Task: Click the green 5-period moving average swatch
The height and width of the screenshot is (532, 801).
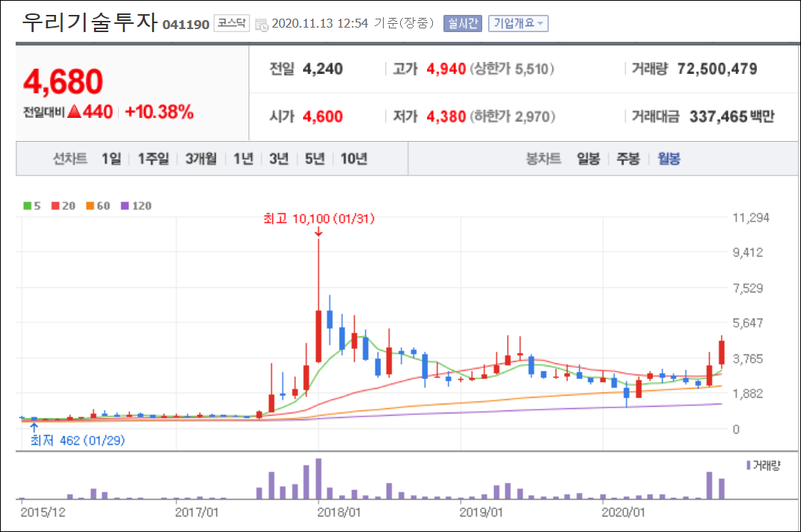Action: [x=27, y=206]
